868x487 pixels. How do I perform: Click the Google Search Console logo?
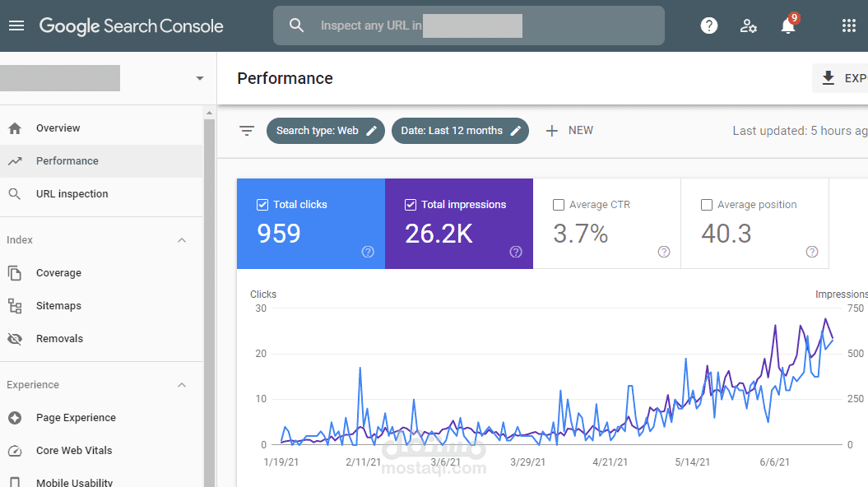pyautogui.click(x=131, y=26)
